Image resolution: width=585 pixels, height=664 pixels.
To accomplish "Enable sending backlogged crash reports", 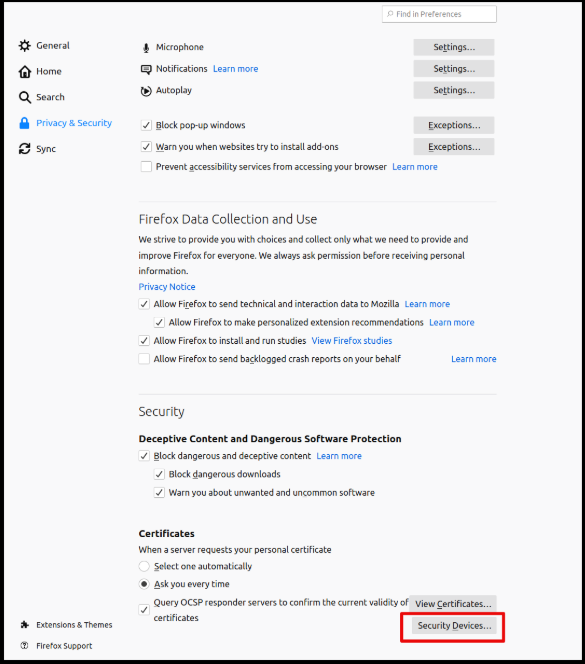I will coord(144,359).
